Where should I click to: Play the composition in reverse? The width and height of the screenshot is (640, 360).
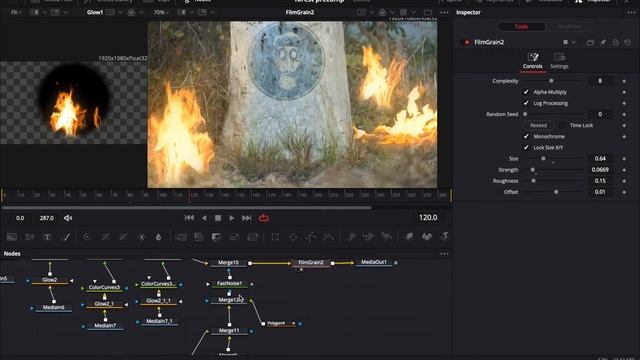(204, 218)
